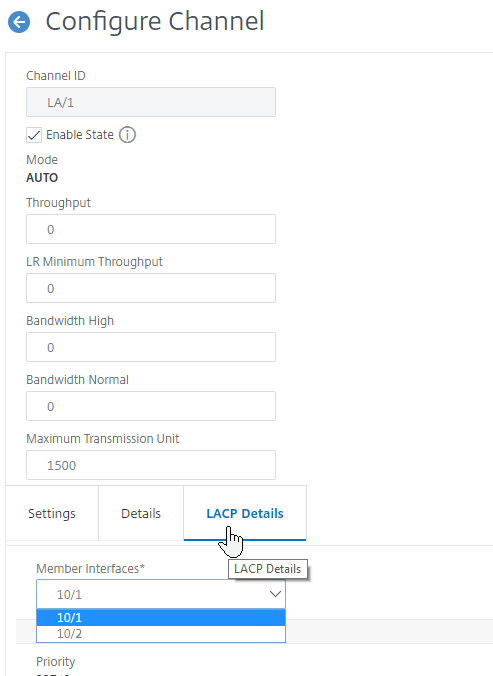Click the Enable State label text

pos(80,135)
